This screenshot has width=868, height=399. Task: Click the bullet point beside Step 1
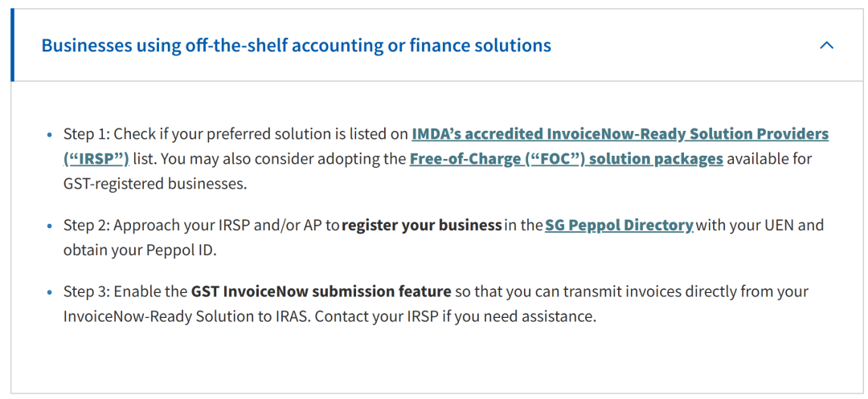click(x=51, y=135)
